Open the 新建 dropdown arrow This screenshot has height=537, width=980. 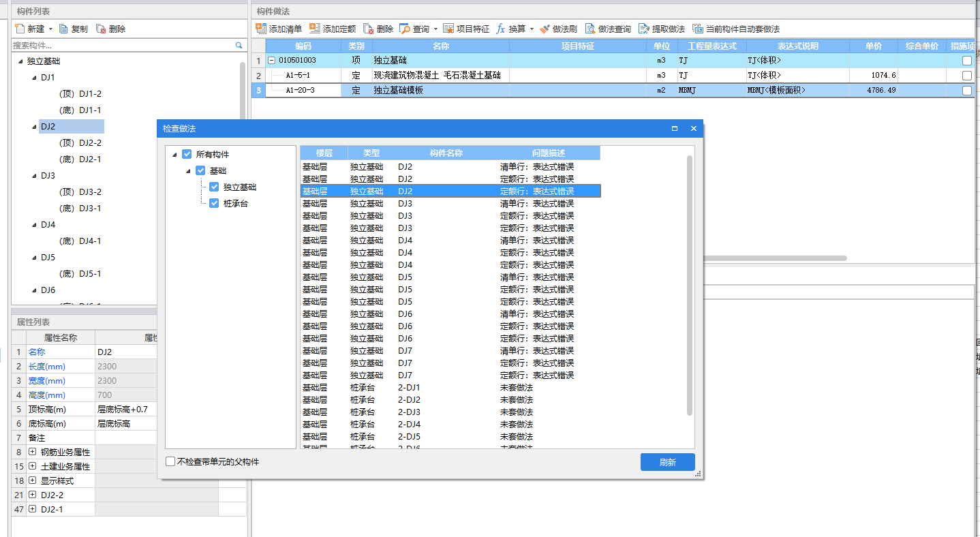pyautogui.click(x=50, y=29)
